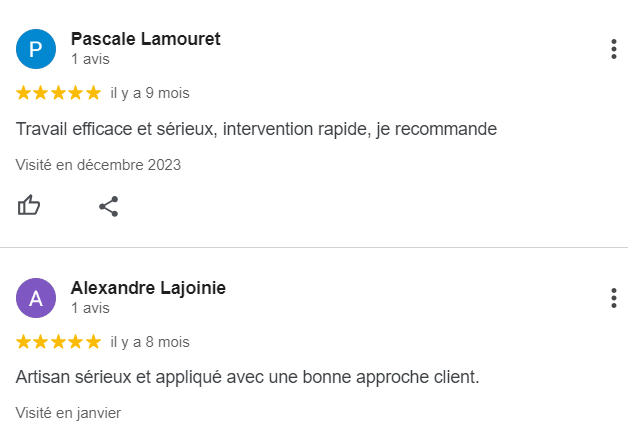
Task: Click "1 avis" under Alexandre Lajoinie
Action: coord(90,308)
